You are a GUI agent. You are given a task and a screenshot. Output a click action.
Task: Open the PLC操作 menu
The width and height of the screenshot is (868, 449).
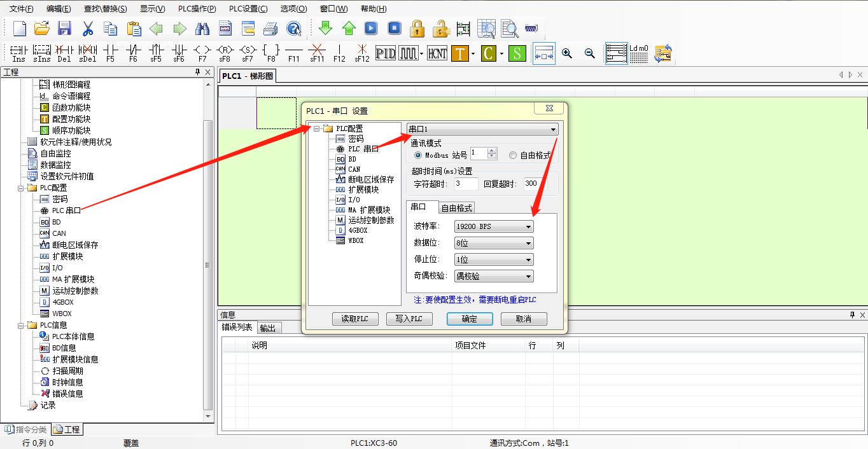click(197, 9)
